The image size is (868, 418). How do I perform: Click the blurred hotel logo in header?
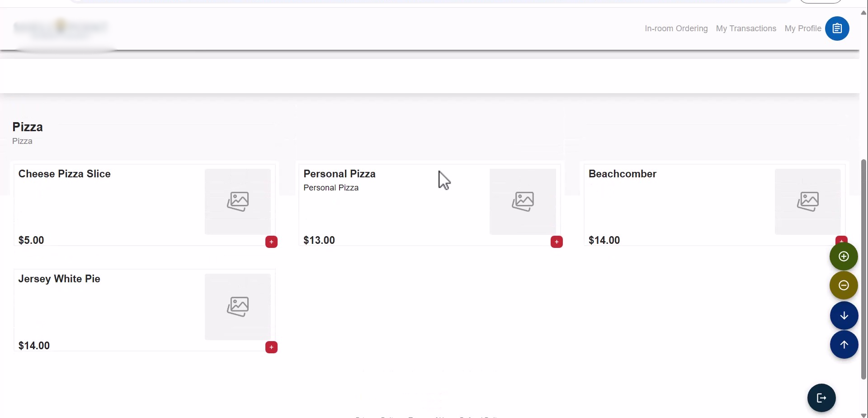pyautogui.click(x=61, y=28)
